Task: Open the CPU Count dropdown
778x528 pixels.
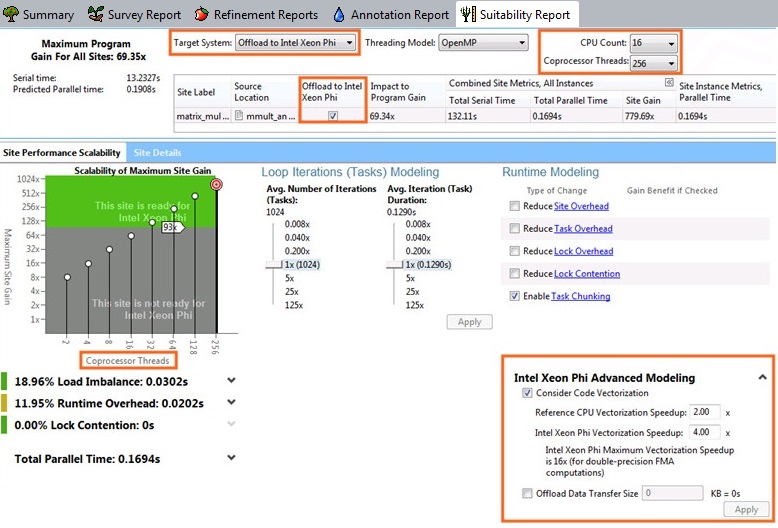Action: (654, 44)
